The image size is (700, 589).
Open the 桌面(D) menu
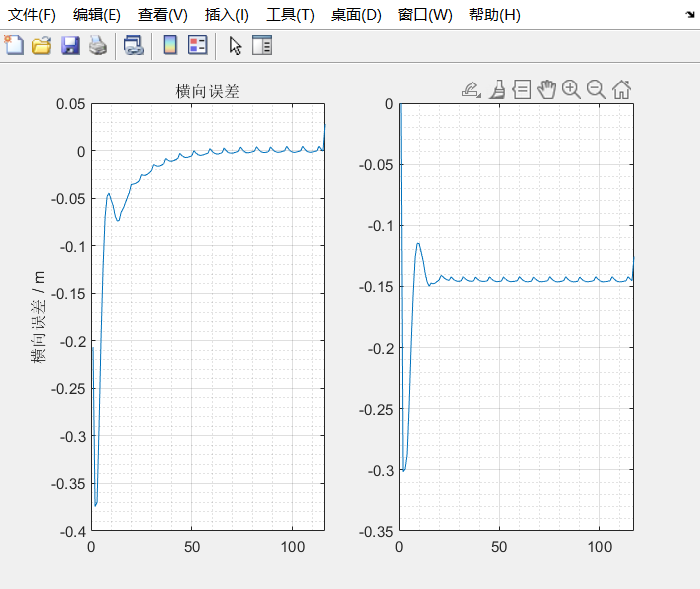coord(356,15)
